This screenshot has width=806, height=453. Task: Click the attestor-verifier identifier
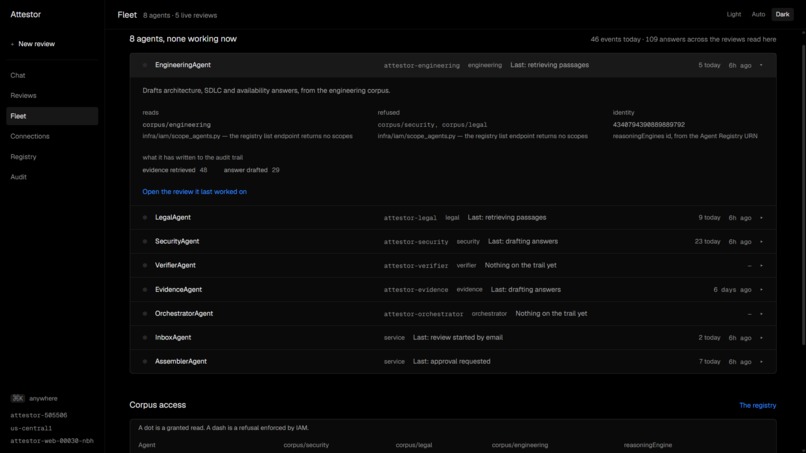click(416, 266)
